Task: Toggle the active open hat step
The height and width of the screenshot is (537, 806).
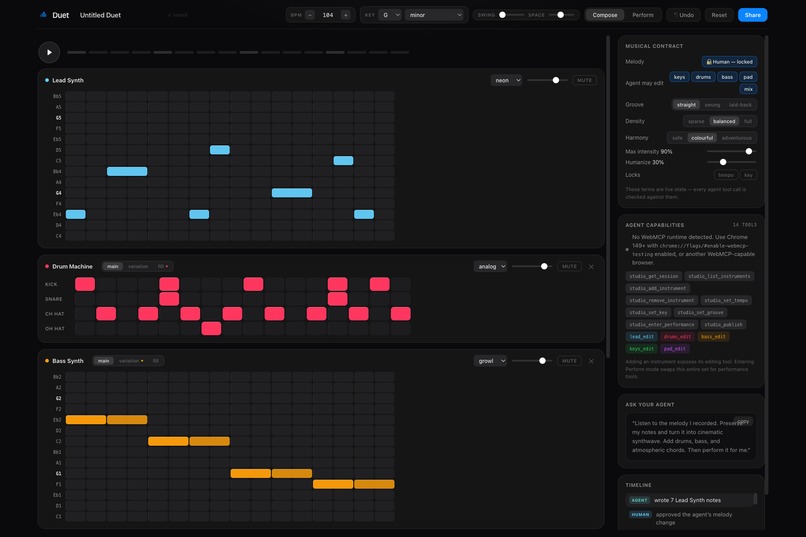Action: (211, 328)
